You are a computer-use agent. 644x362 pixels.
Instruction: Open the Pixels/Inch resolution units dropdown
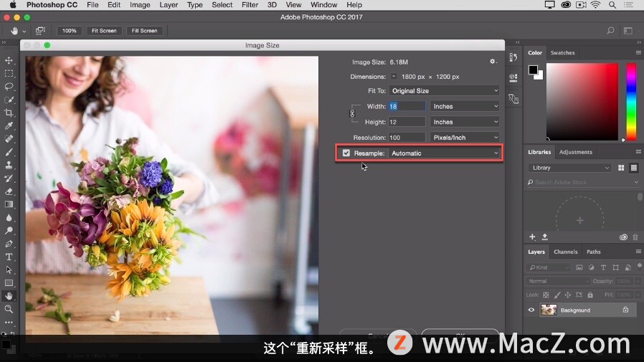pos(465,138)
